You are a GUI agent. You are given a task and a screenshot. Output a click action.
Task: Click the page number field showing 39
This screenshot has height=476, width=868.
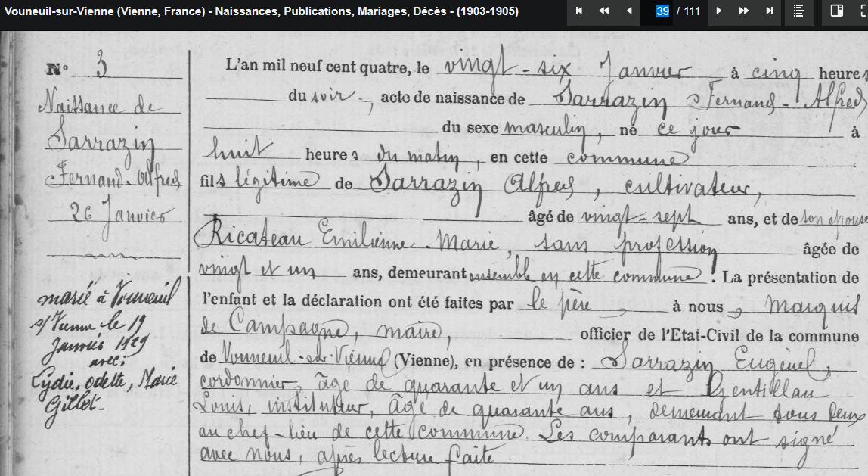(x=662, y=11)
